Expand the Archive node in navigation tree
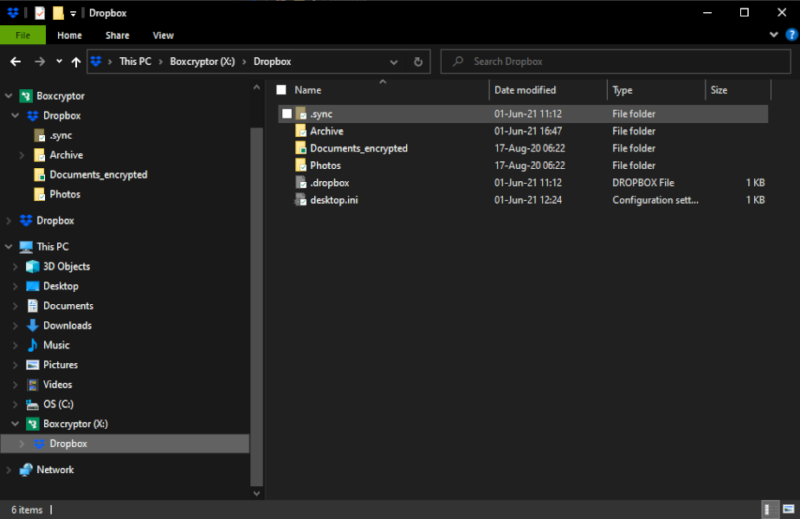 pyautogui.click(x=21, y=155)
